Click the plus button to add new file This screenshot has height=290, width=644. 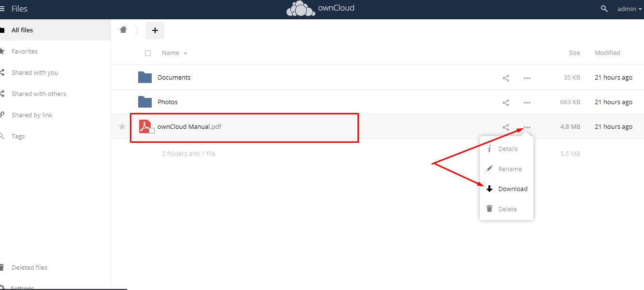(155, 29)
